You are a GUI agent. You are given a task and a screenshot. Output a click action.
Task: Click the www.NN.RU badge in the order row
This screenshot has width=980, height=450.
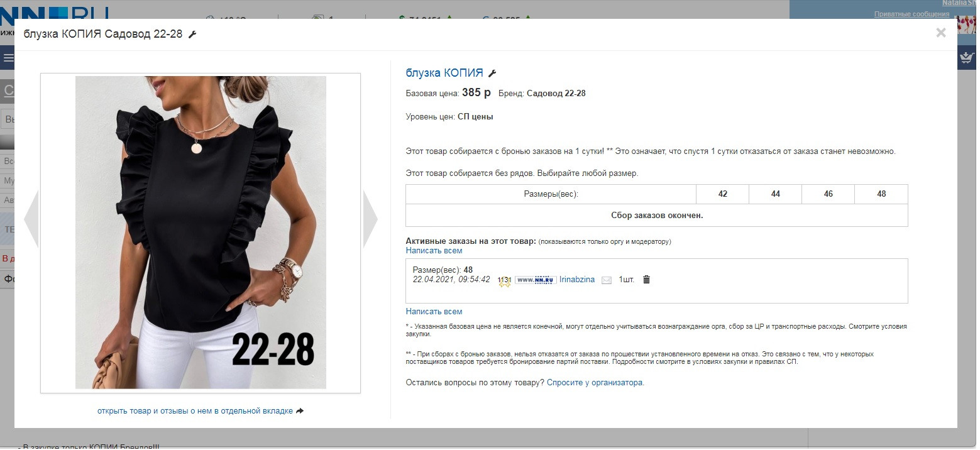[x=536, y=280]
